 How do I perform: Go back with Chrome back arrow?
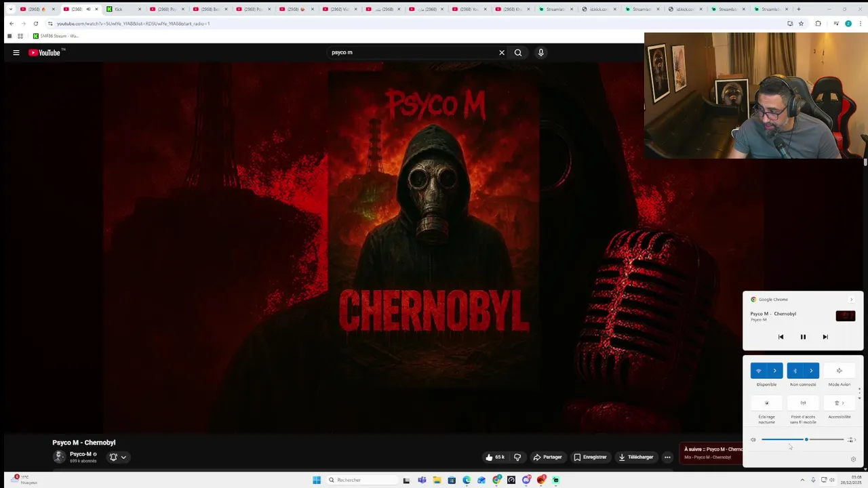pyautogui.click(x=12, y=24)
